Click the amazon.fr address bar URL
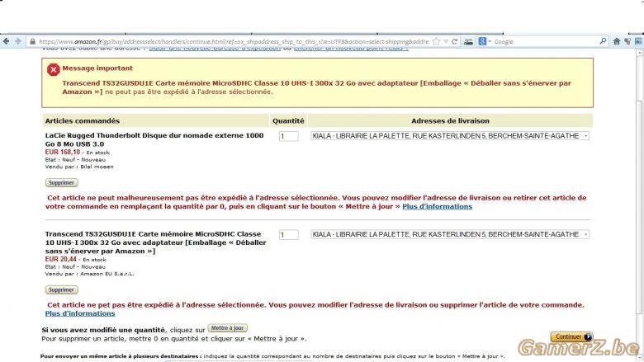644x362 pixels. pyautogui.click(x=234, y=41)
